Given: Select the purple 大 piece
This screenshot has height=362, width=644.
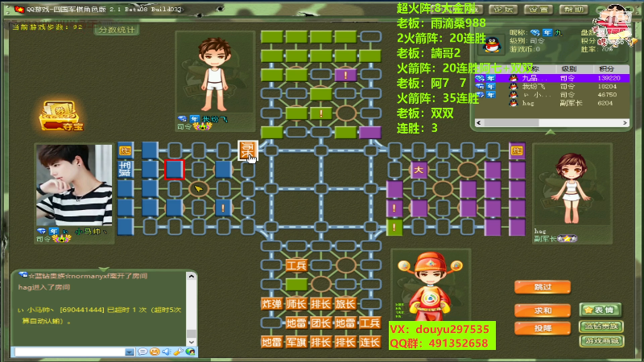Looking at the screenshot, I should tap(419, 170).
